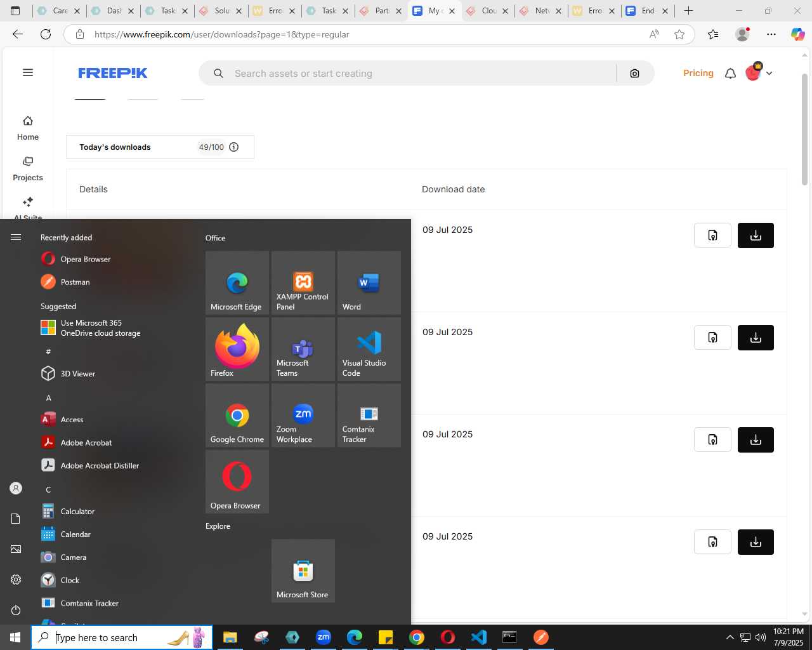The width and height of the screenshot is (812, 650).
Task: Click the camera search-by-image icon
Action: [x=634, y=74]
